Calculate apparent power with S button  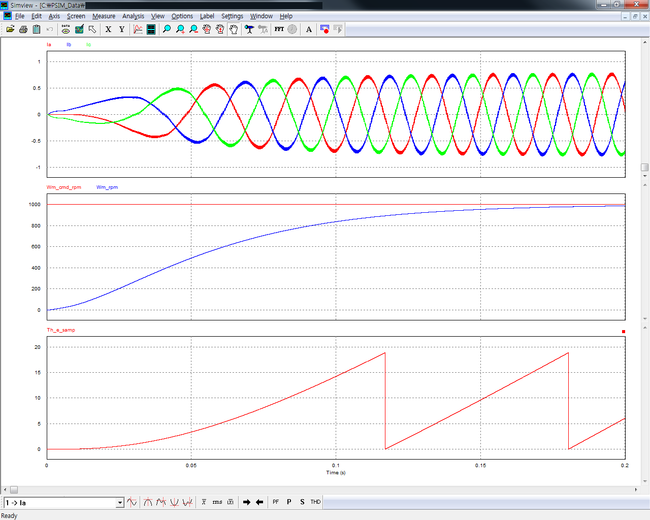302,502
